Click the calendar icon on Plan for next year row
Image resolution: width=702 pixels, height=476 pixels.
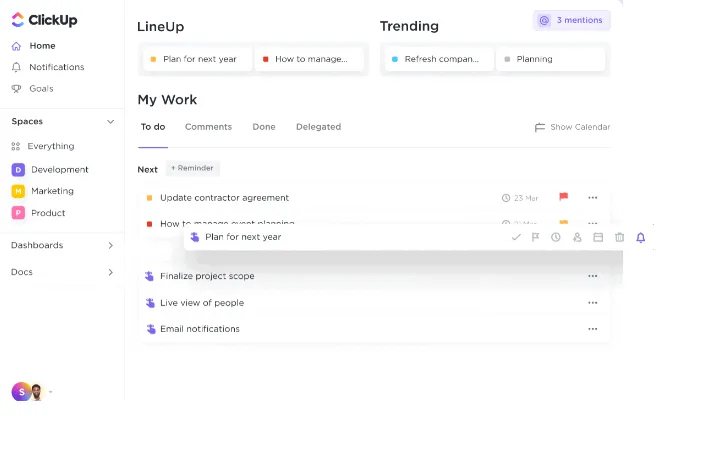click(598, 237)
